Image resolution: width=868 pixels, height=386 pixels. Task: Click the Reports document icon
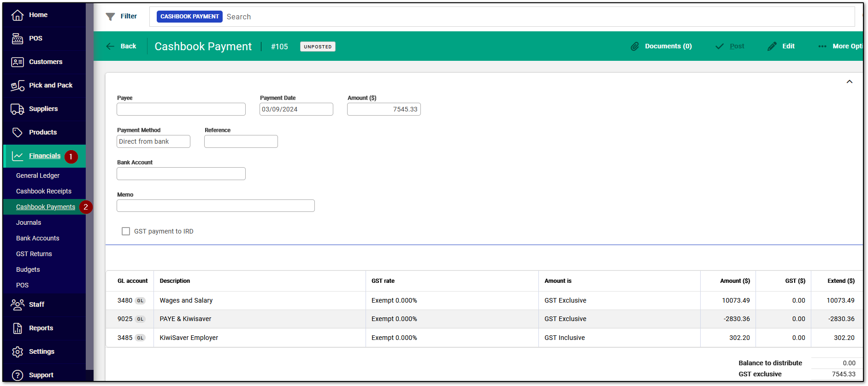pyautogui.click(x=18, y=328)
